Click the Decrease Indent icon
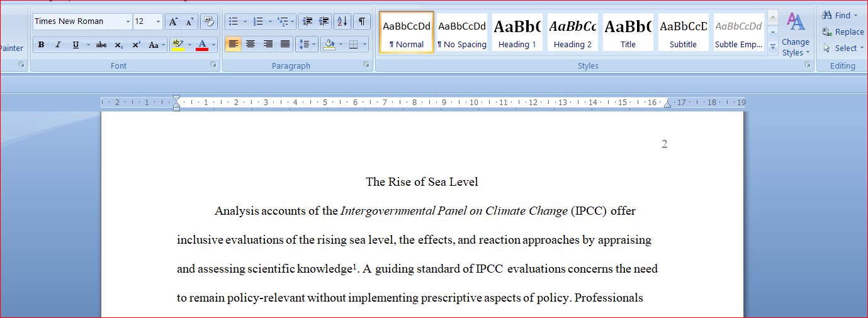 click(307, 21)
